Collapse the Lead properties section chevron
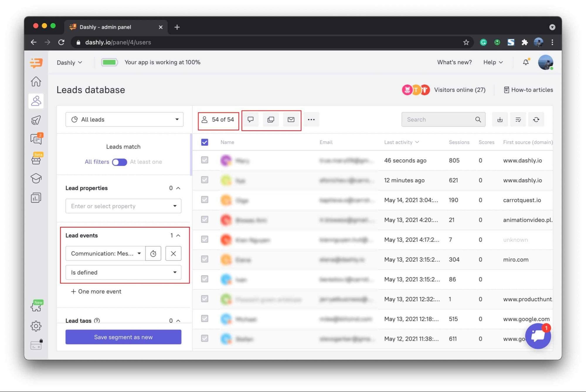The height and width of the screenshot is (392, 586). 178,188
